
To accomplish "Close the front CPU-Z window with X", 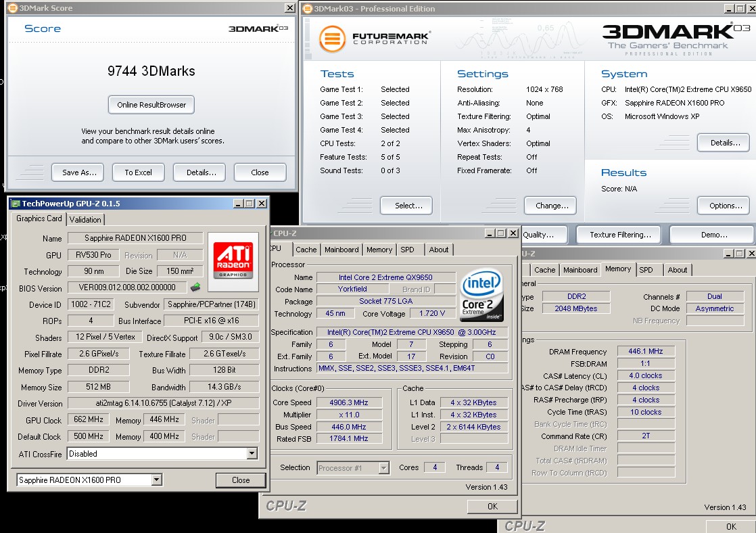I will [513, 233].
